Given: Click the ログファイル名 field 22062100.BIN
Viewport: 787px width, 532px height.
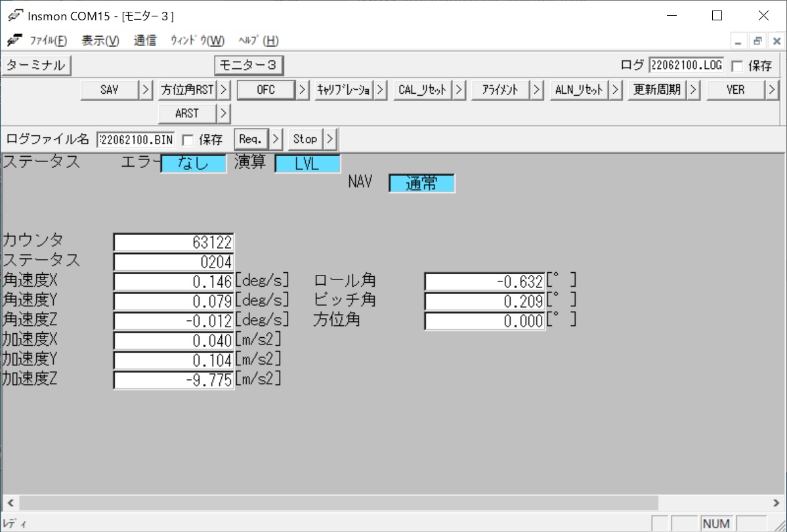Looking at the screenshot, I should click(x=136, y=139).
